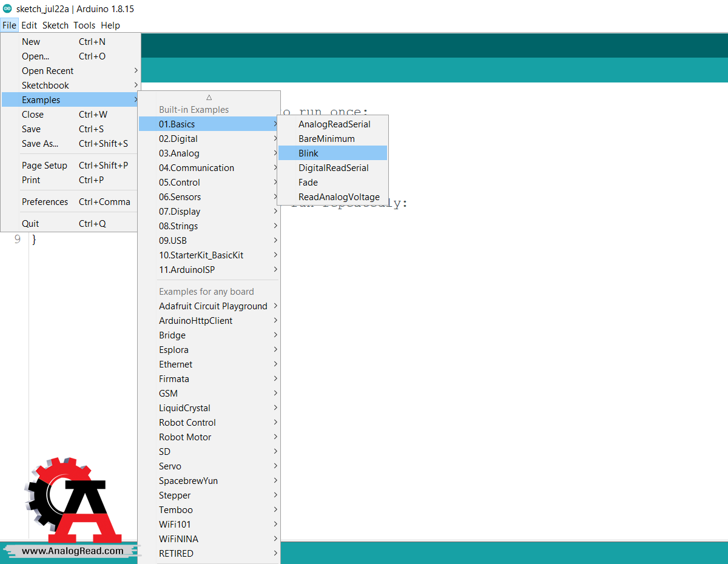
Task: Expand the 04.Communication examples category
Action: point(209,168)
